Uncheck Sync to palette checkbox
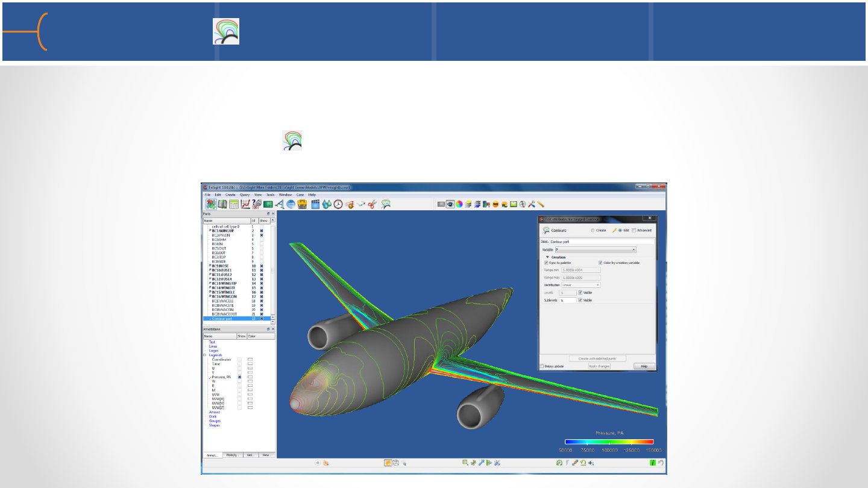This screenshot has height=488, width=868. [546, 263]
